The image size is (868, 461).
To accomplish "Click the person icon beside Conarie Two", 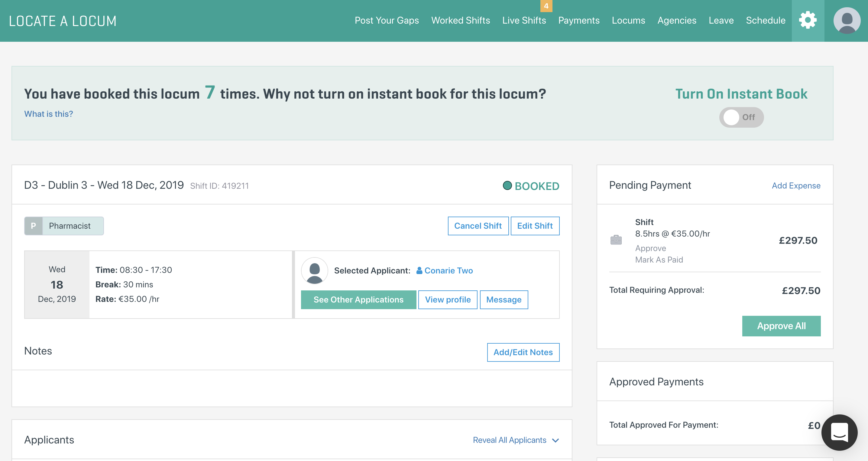I will pyautogui.click(x=419, y=270).
